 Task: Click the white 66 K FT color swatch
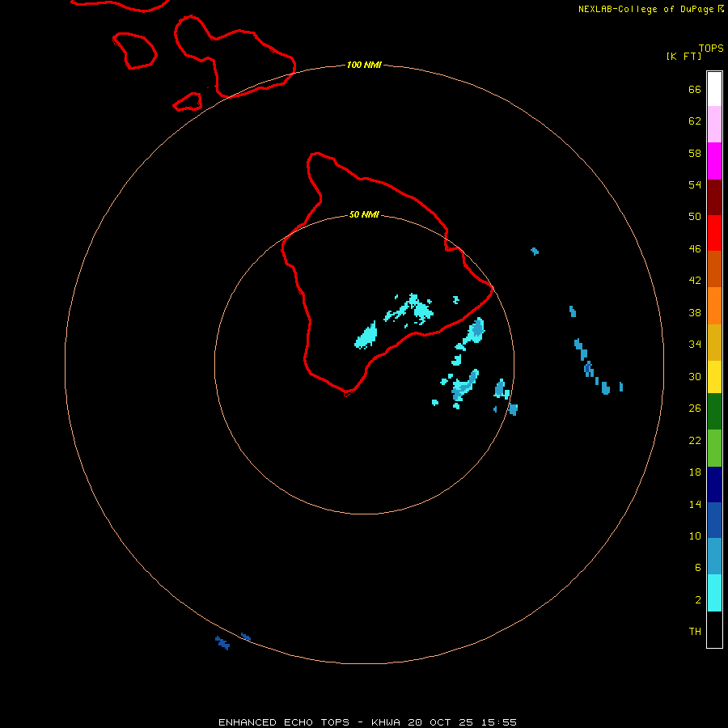pos(714,89)
